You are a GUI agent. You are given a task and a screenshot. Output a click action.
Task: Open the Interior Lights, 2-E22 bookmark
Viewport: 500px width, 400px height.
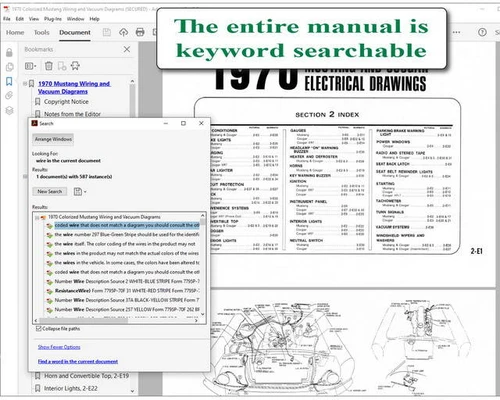[x=71, y=388]
